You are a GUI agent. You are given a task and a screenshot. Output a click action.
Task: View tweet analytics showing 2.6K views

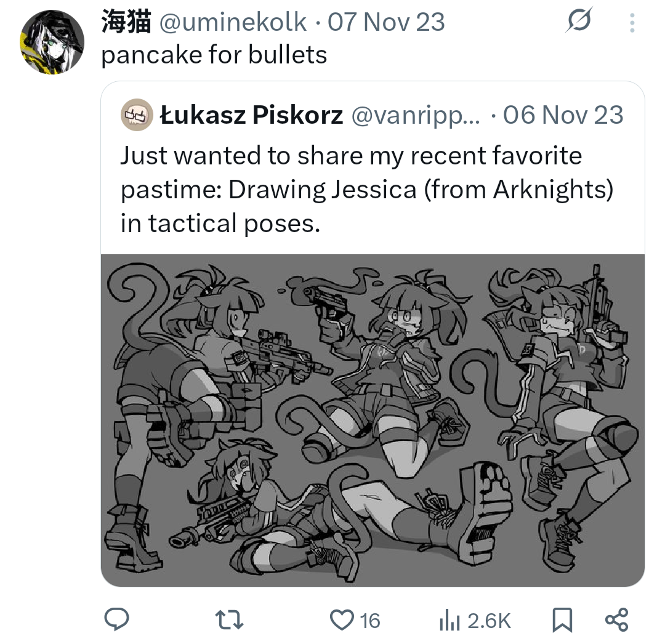[475, 621]
